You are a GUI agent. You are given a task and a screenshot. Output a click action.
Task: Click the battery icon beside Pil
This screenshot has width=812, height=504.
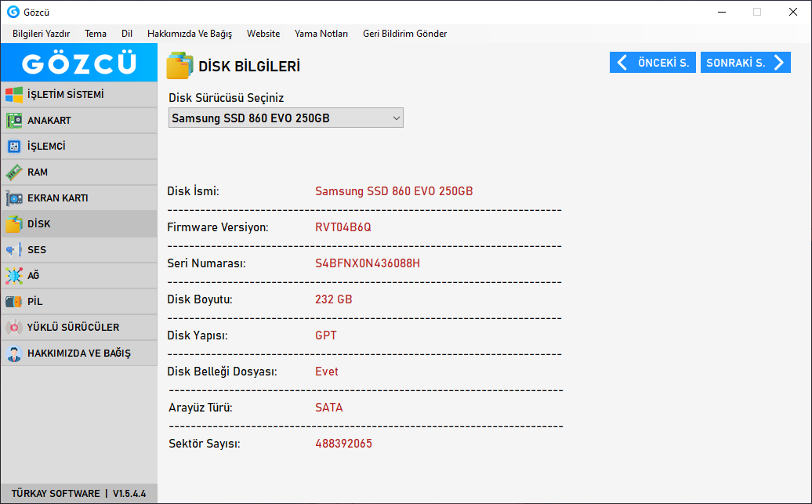pyautogui.click(x=14, y=302)
